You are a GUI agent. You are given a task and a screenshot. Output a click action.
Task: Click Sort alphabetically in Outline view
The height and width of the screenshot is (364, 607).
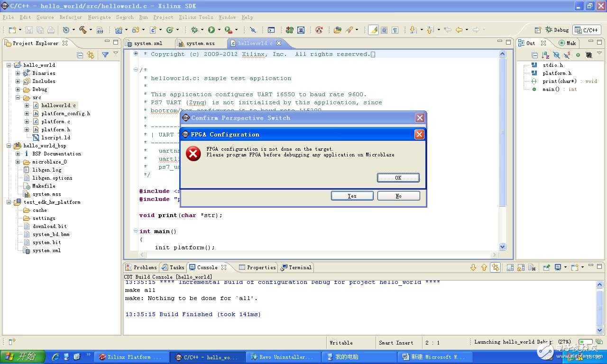pyautogui.click(x=545, y=55)
